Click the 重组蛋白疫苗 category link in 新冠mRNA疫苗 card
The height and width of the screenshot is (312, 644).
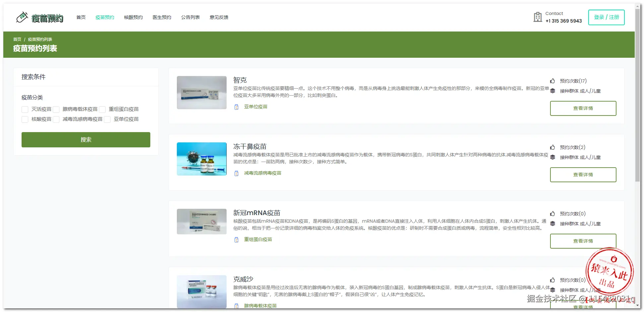258,240
